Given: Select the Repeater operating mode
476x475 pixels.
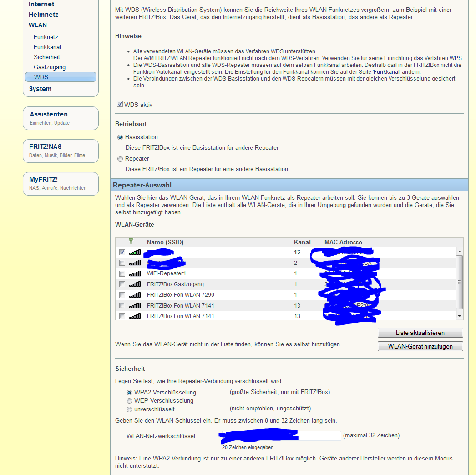Looking at the screenshot, I should [x=120, y=159].
